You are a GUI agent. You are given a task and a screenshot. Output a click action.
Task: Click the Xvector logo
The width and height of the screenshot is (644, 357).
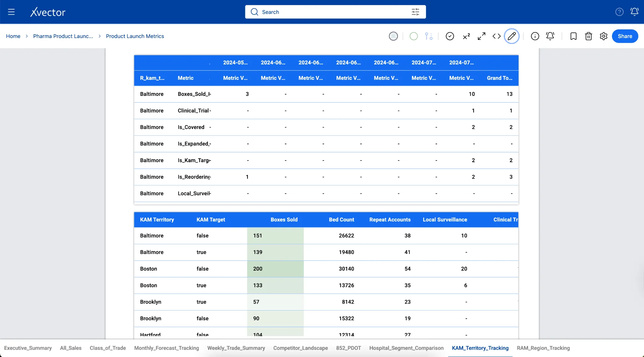click(x=48, y=12)
